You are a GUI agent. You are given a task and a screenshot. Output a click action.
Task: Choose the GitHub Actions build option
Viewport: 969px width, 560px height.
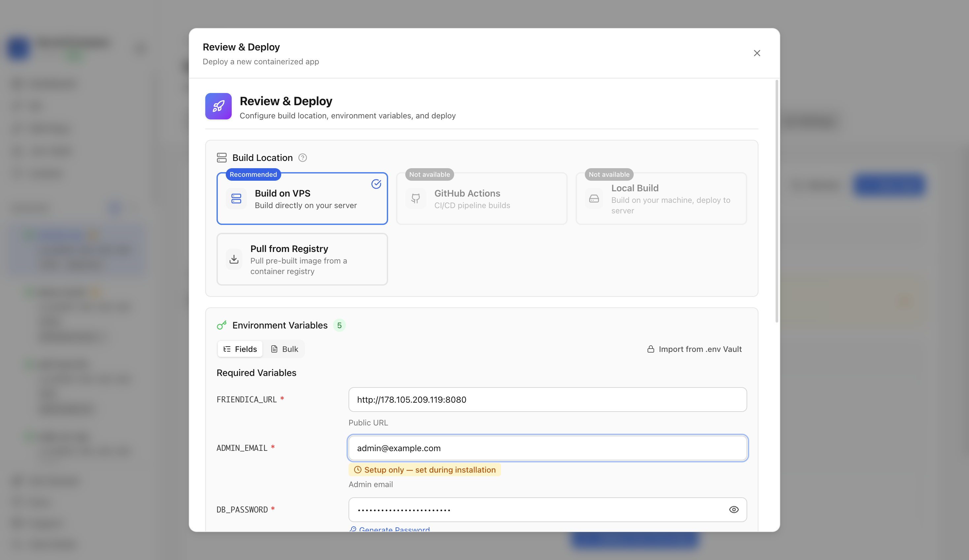click(x=482, y=198)
